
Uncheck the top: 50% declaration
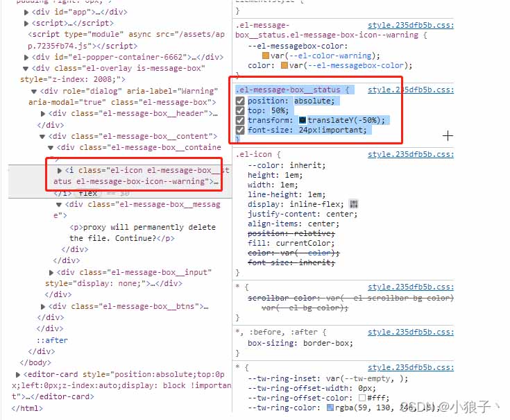point(240,111)
